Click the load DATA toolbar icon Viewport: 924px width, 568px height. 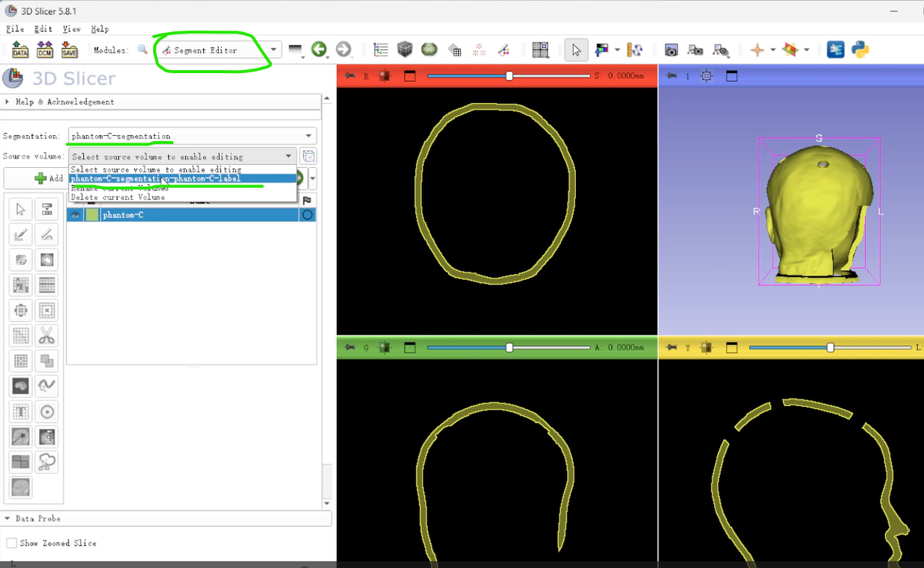20,50
